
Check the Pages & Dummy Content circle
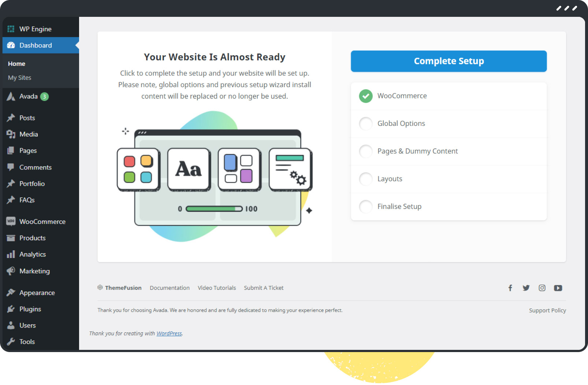pyautogui.click(x=366, y=151)
